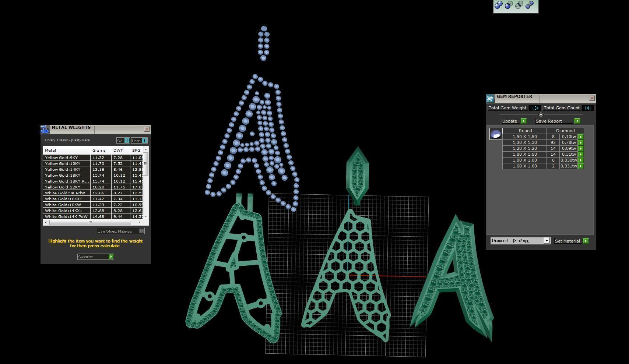Click green arrow on 1,50 X 1,50 row
The width and height of the screenshot is (629, 364).
[581, 137]
